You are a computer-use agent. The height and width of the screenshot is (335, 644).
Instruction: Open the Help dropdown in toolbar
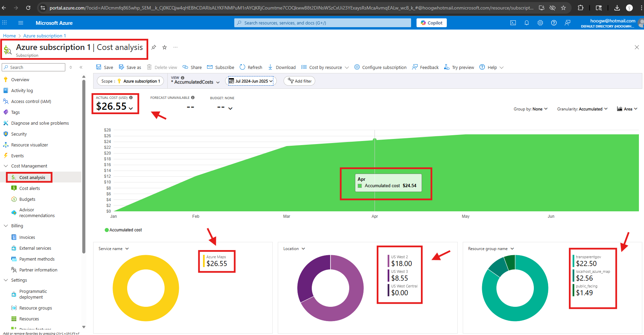point(492,67)
